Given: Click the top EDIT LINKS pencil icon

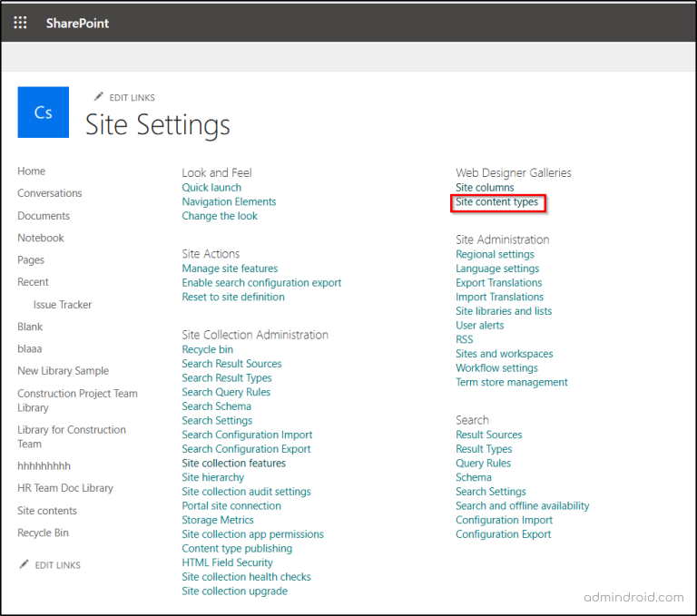Looking at the screenshot, I should point(99,96).
